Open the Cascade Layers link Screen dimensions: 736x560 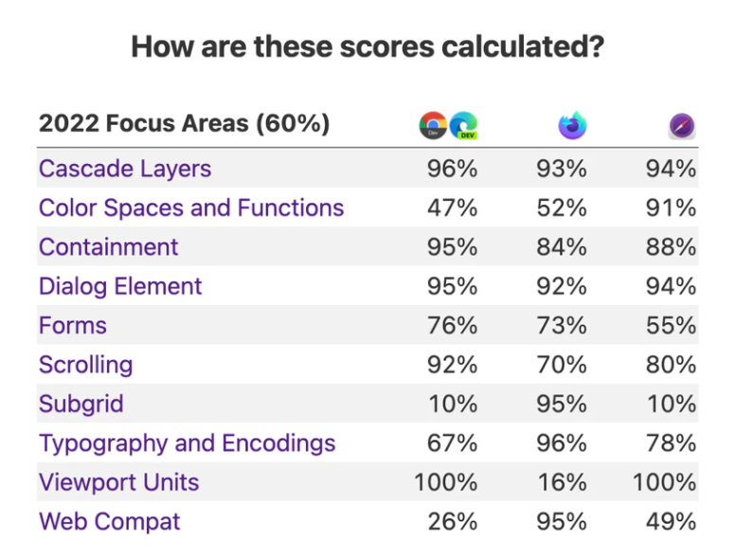coord(125,169)
